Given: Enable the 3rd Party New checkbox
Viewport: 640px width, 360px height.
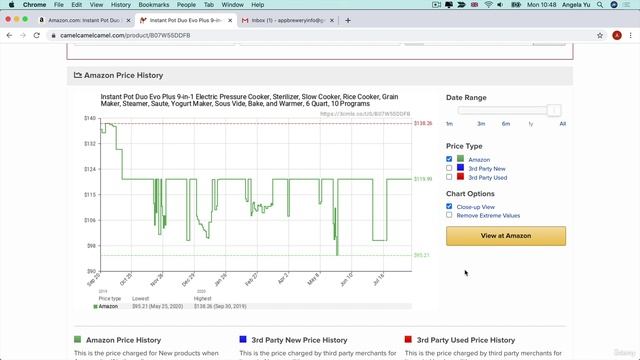Looking at the screenshot, I should [x=449, y=168].
